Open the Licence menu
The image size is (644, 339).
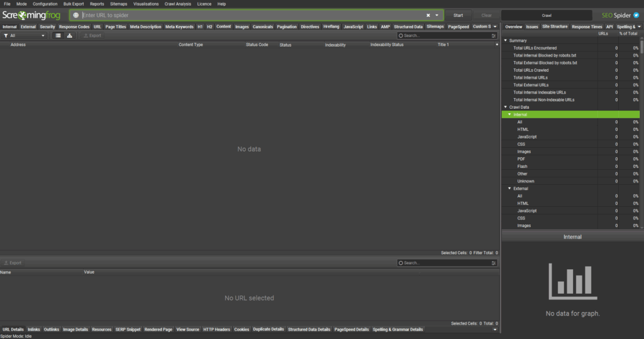click(x=204, y=4)
